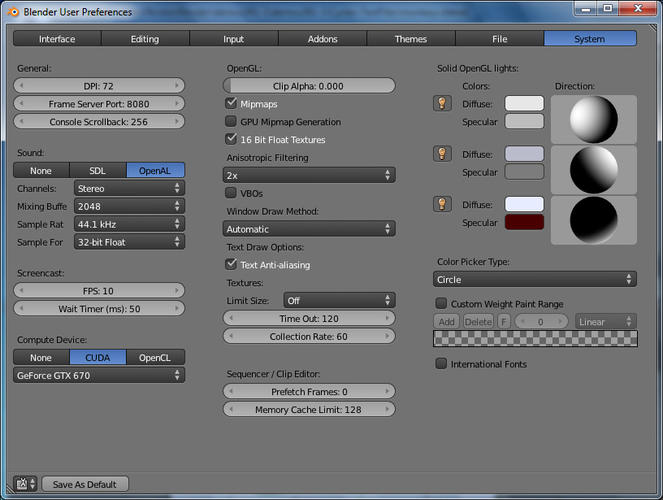663x500 pixels.
Task: Open Window Draw Method Automatic dropdown
Action: 309,229
